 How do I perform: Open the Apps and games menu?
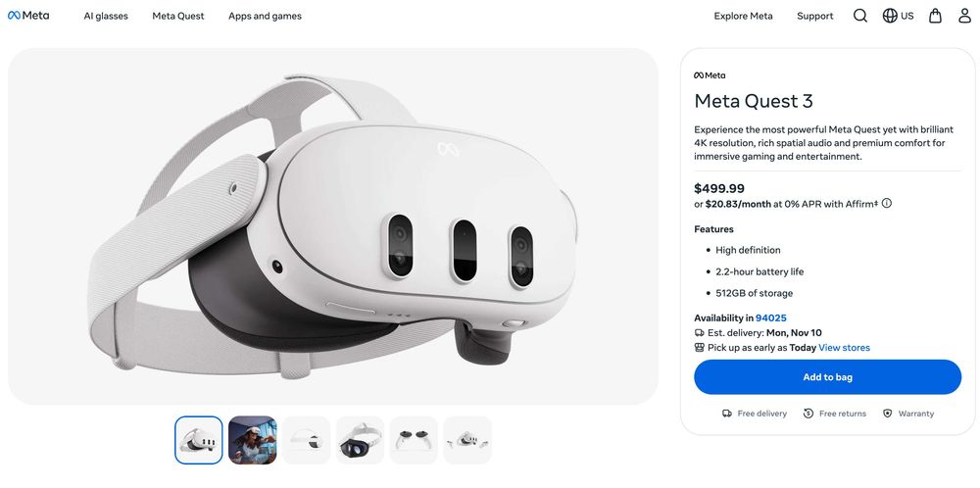click(265, 16)
